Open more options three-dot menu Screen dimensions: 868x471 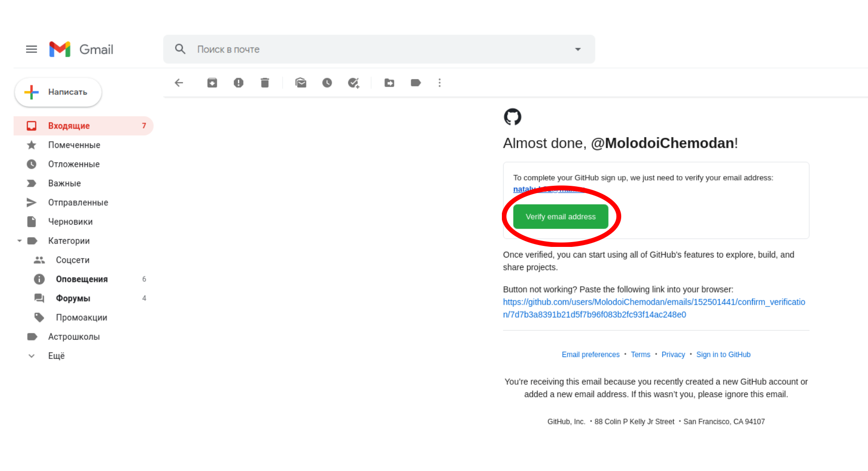coord(440,83)
